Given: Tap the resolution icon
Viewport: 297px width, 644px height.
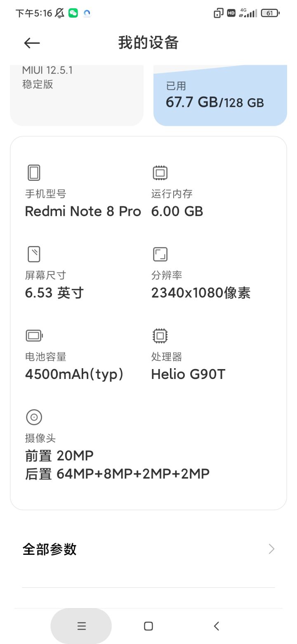Looking at the screenshot, I should tap(160, 254).
